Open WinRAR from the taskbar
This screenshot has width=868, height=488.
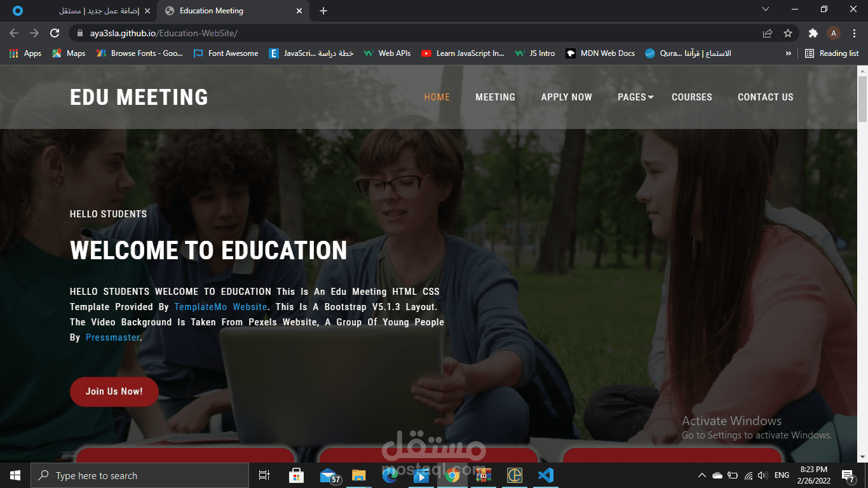(x=484, y=475)
